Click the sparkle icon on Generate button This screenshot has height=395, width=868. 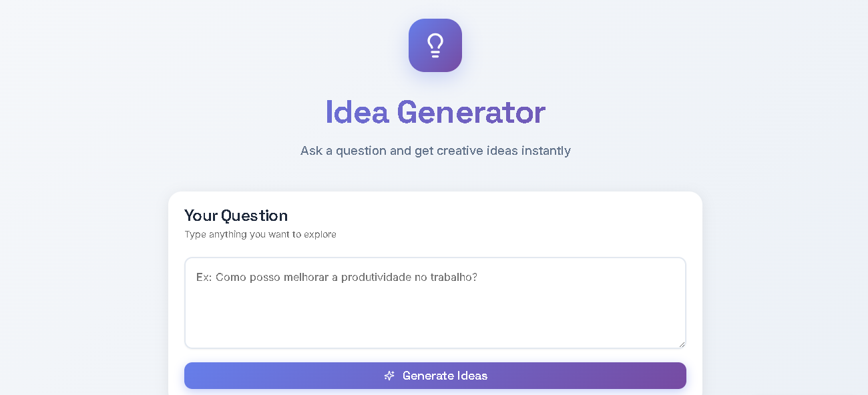389,376
